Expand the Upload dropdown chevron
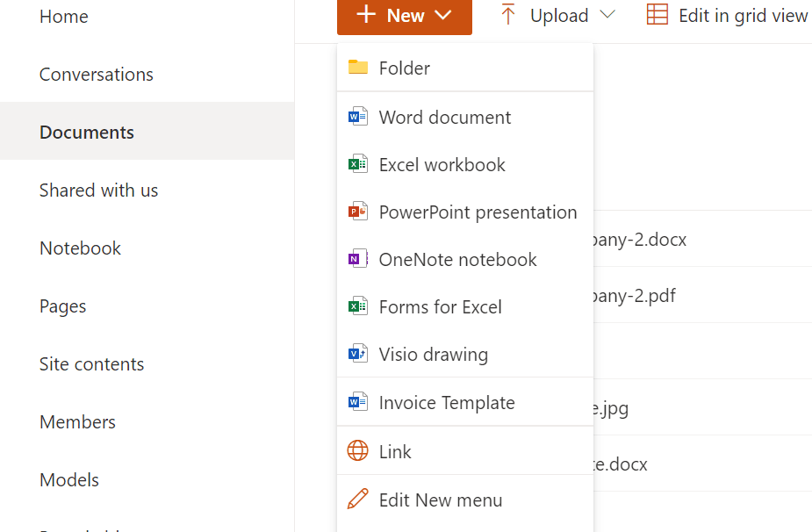This screenshot has width=812, height=532. point(607,15)
